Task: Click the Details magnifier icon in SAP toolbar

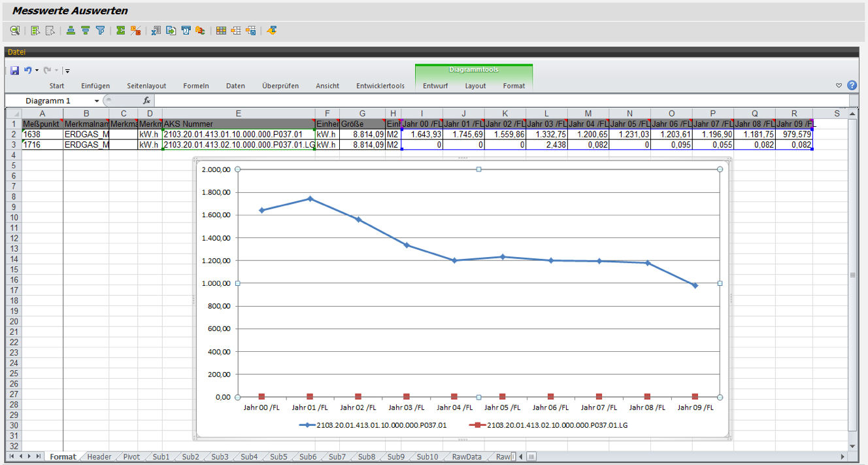Action: [x=14, y=30]
